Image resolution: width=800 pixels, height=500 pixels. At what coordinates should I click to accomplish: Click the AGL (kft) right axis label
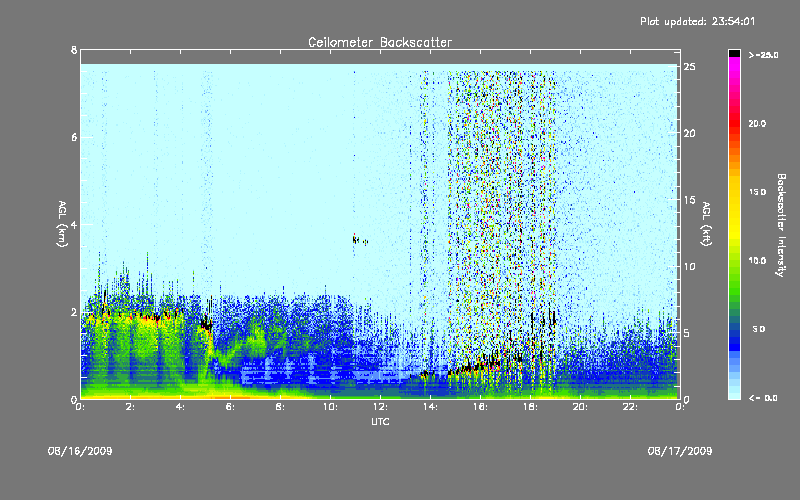coord(707,224)
